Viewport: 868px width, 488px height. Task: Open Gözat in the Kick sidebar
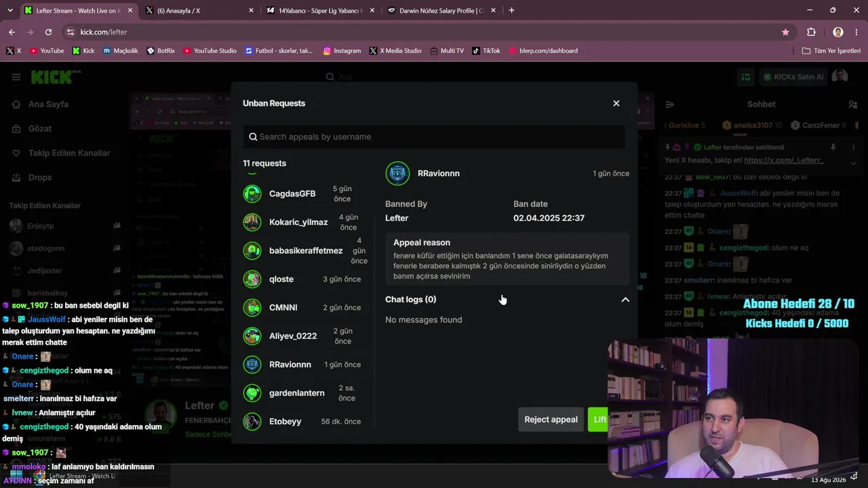33,129
